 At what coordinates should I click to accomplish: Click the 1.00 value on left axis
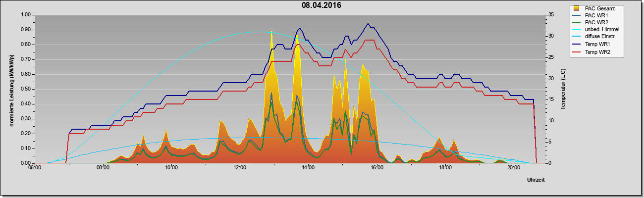coord(26,15)
